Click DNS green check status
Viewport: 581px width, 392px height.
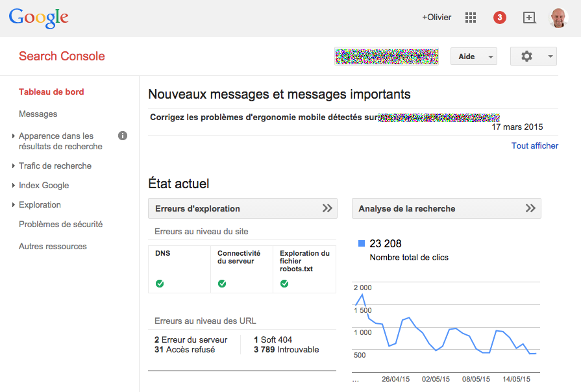[x=160, y=284]
